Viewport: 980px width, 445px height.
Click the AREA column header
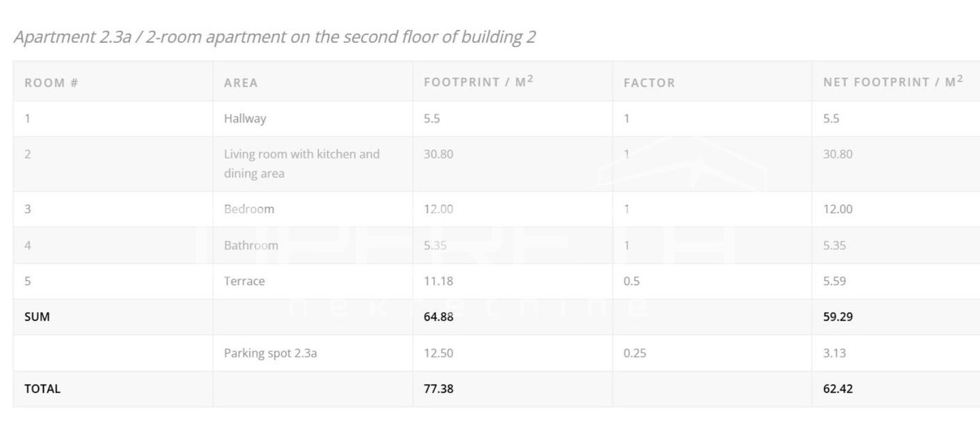tap(241, 83)
